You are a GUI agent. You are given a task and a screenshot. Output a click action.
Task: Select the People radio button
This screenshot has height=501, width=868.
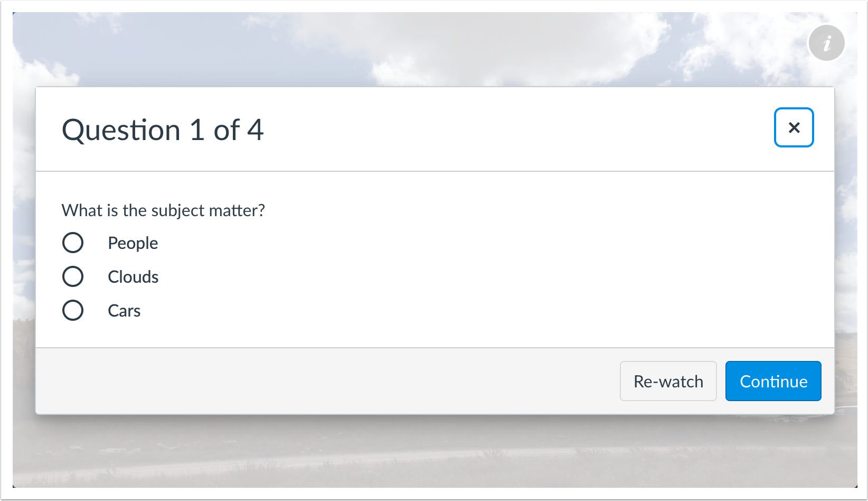[x=73, y=243]
